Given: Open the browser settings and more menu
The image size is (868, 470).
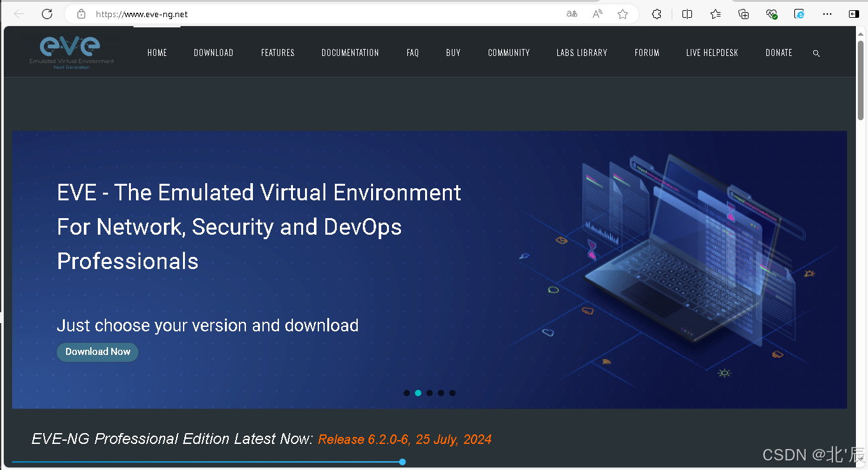Looking at the screenshot, I should click(x=827, y=13).
